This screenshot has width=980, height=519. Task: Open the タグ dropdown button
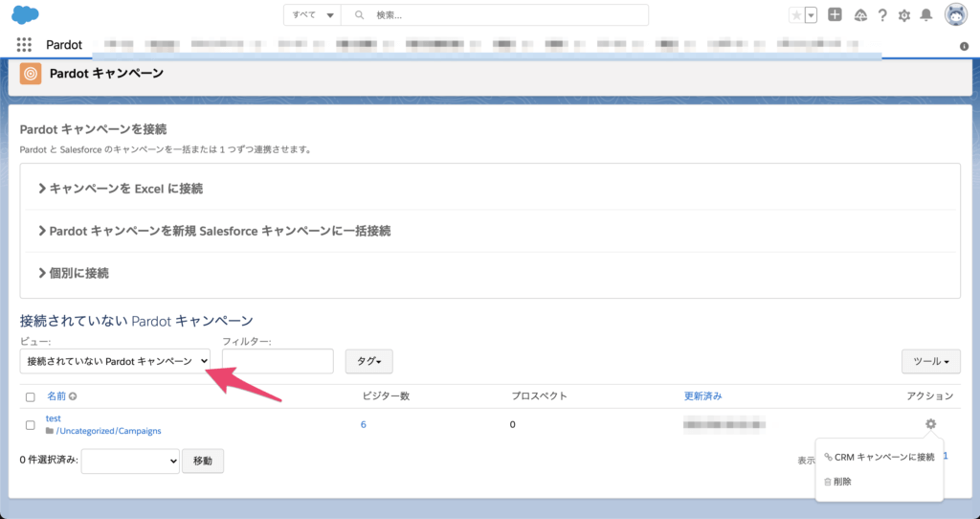pyautogui.click(x=368, y=361)
